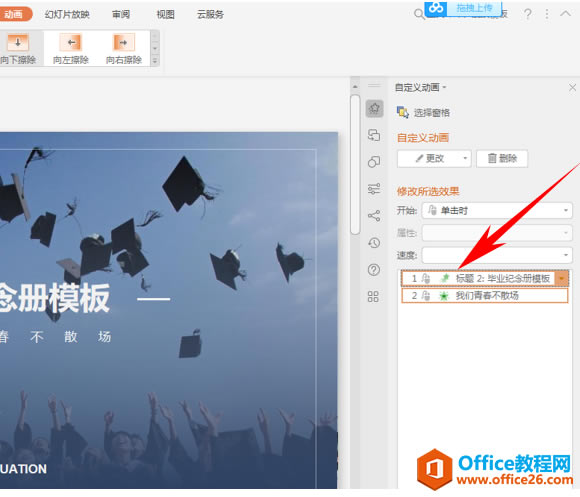580x497 pixels.
Task: Select animation item 我们青春不散场
Action: tap(485, 295)
